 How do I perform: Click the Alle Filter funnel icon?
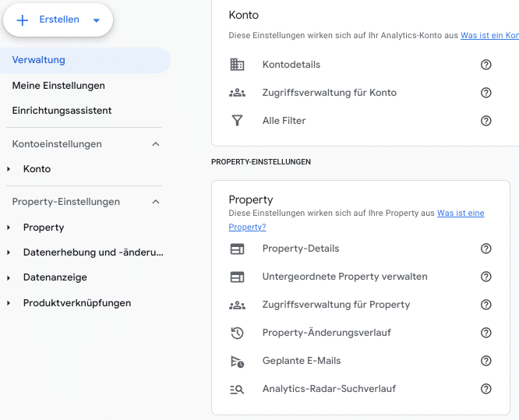[x=237, y=121]
